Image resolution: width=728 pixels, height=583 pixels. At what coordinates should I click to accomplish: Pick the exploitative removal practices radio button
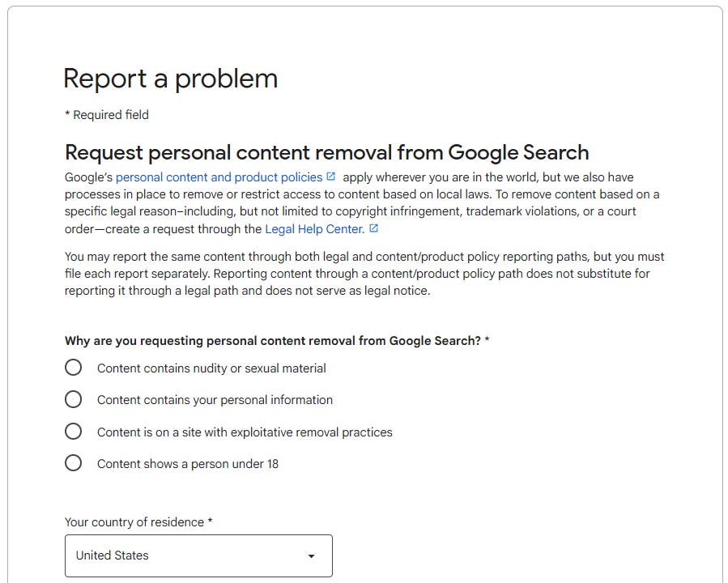[74, 432]
